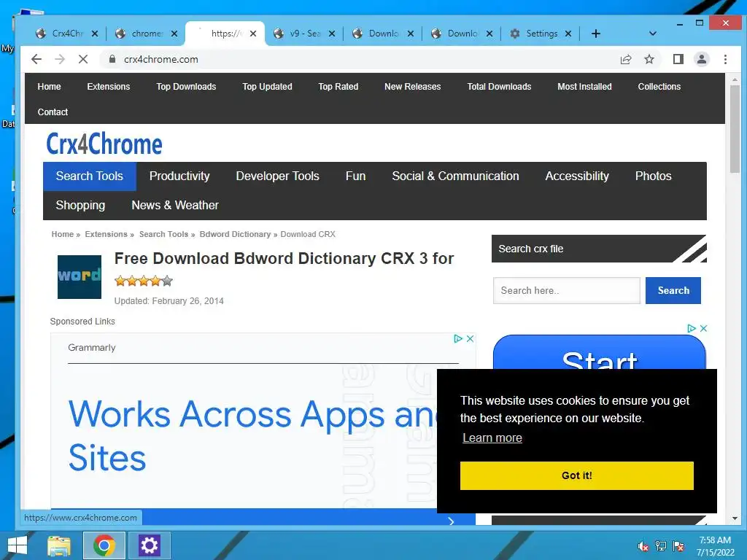The width and height of the screenshot is (747, 560).
Task: Click the browser forward arrow
Action: (x=60, y=59)
